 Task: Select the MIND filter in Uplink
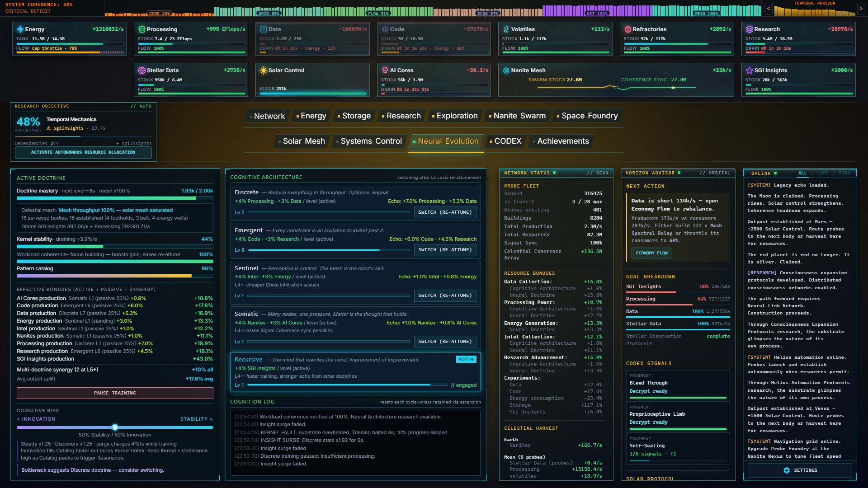[844, 173]
